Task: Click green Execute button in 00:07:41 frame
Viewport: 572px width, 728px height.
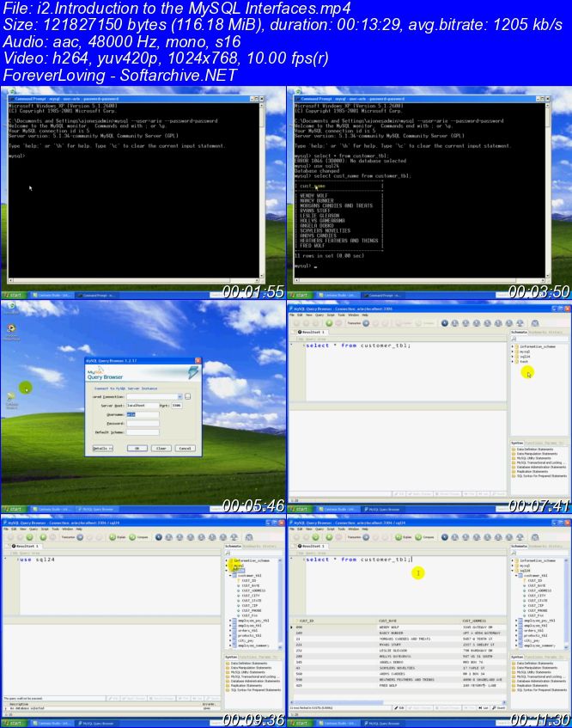Action: pyautogui.click(x=329, y=323)
